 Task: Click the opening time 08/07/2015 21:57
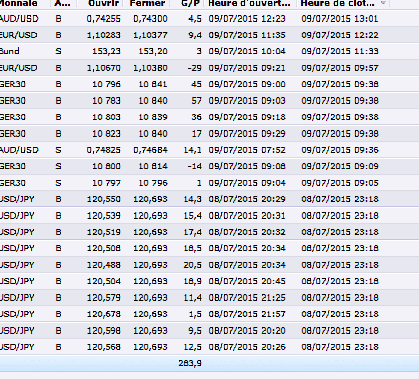click(247, 314)
